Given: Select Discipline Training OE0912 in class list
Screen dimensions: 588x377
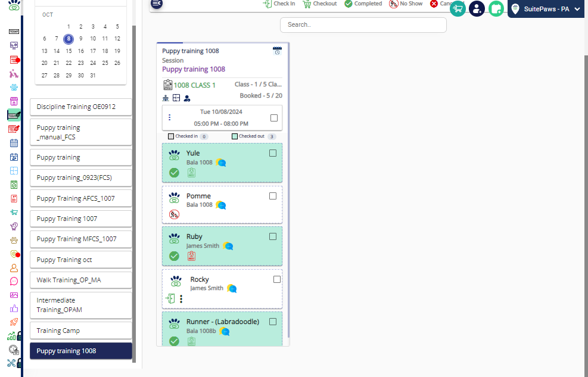Looking at the screenshot, I should [81, 107].
